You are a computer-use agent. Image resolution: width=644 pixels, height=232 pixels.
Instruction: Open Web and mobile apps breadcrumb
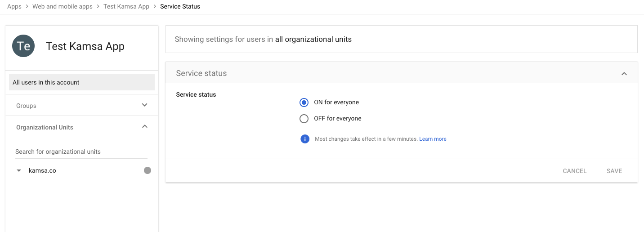(63, 7)
